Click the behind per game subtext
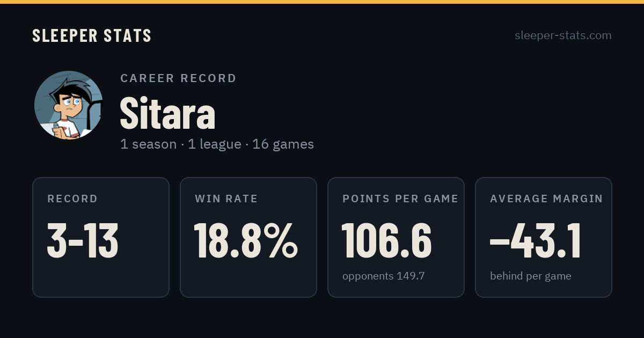This screenshot has height=338, width=644. click(531, 276)
